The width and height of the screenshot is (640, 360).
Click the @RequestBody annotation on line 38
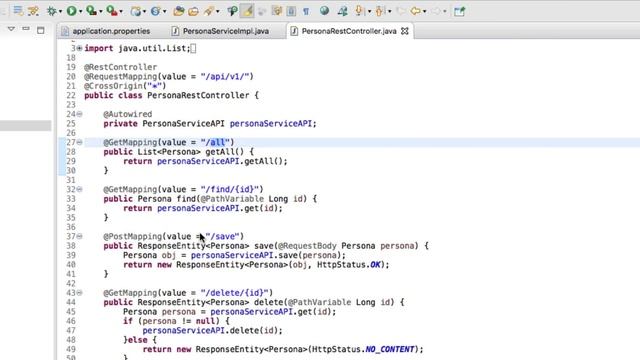tap(307, 246)
